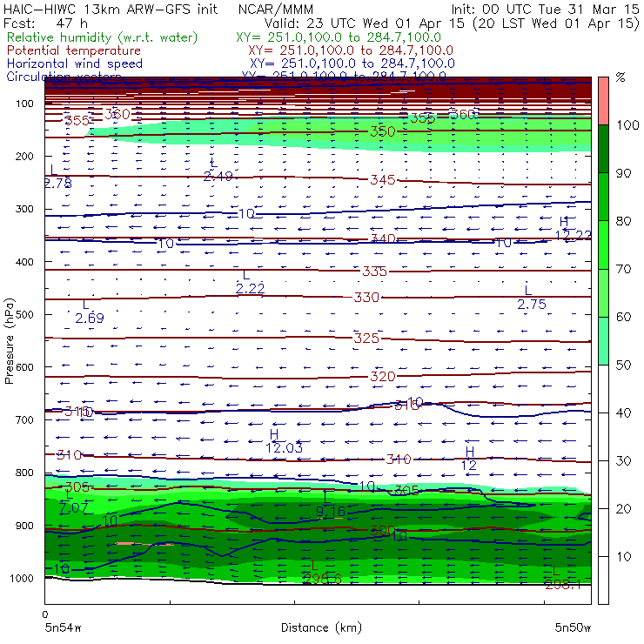Pick the aqua-green 50–60% colorbar segment
The height and width of the screenshot is (644, 644).
pyautogui.click(x=603, y=341)
